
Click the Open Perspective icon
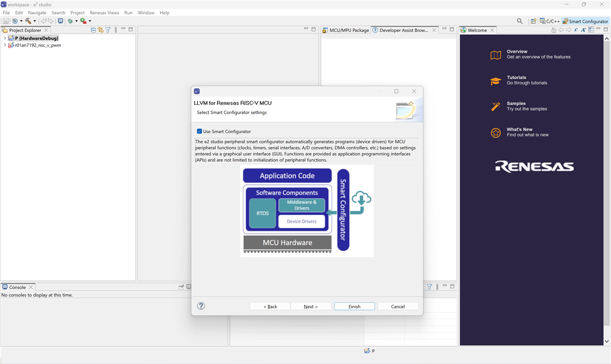click(533, 21)
